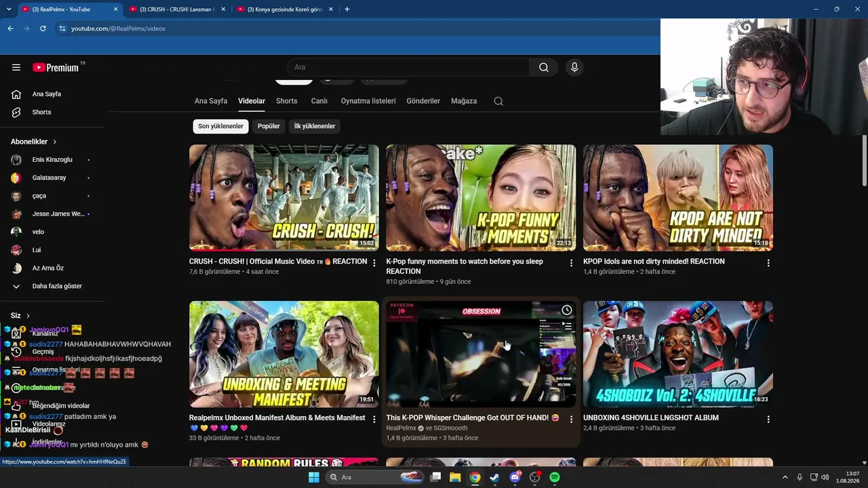Viewport: 868px width, 488px height.
Task: Open the Windows Start menu
Action: click(313, 477)
